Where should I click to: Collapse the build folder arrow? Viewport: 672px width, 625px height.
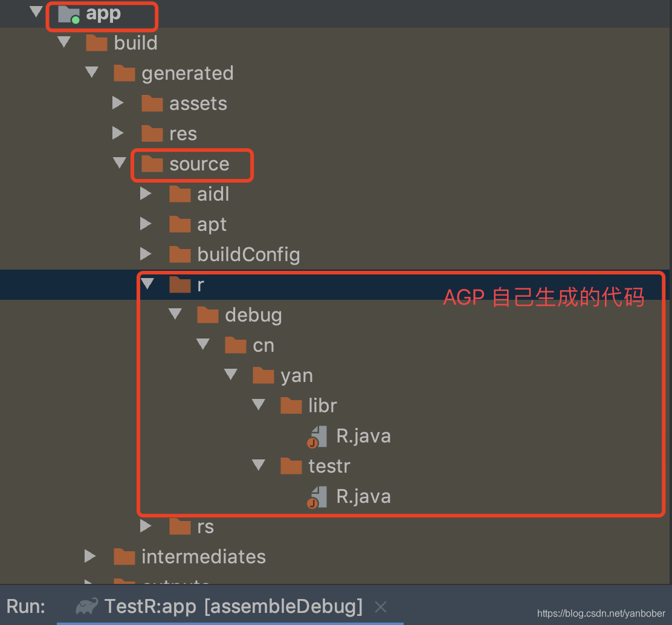(64, 42)
